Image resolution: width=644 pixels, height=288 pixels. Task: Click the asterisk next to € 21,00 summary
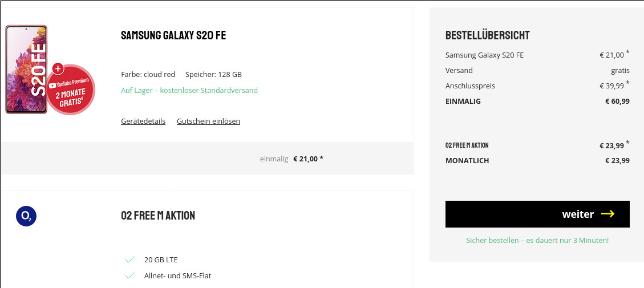[627, 52]
